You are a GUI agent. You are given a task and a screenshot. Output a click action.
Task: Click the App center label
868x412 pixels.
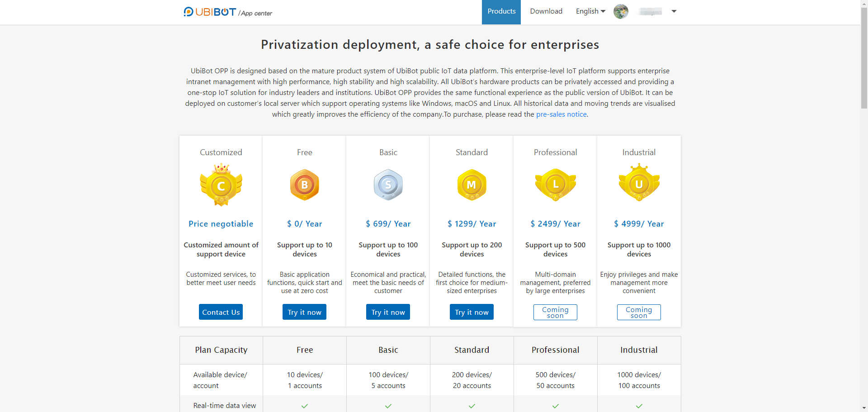(255, 14)
